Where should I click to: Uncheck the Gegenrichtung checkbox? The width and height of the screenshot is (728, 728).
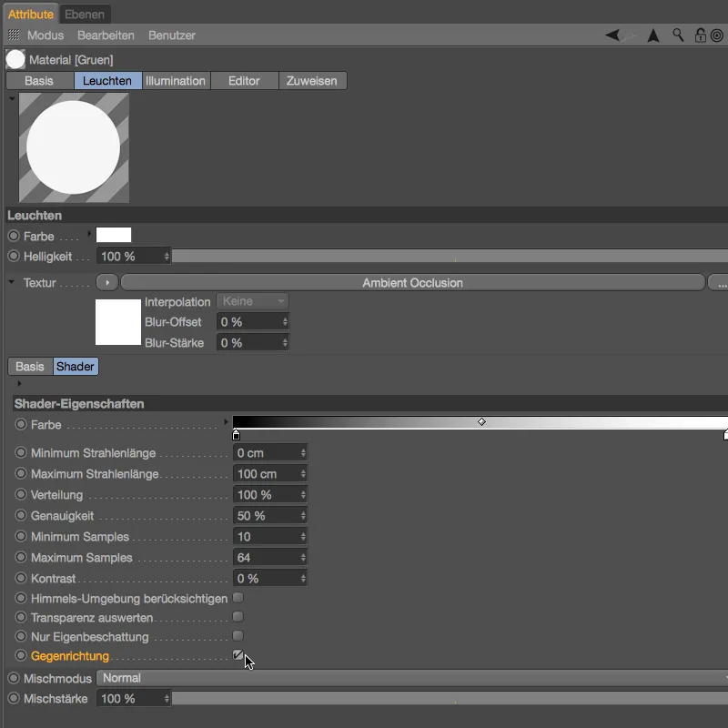[x=238, y=654]
